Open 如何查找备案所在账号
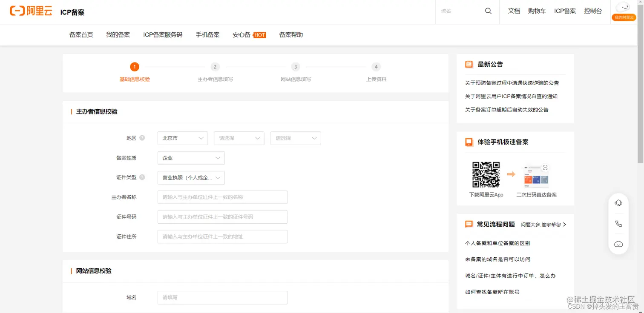 tap(492, 292)
